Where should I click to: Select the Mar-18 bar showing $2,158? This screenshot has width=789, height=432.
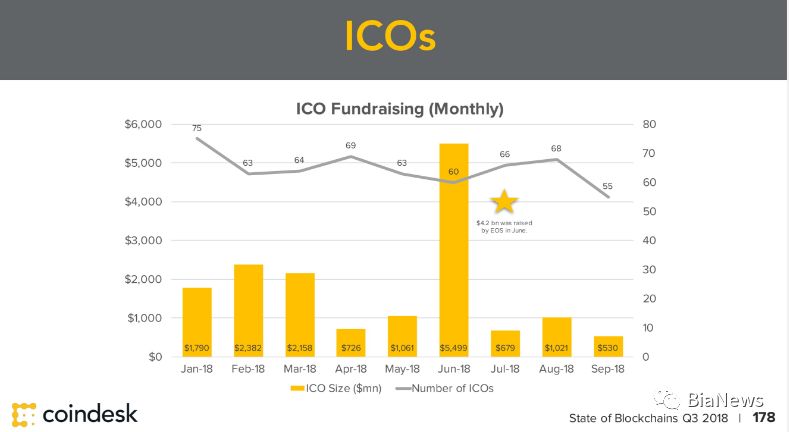300,314
